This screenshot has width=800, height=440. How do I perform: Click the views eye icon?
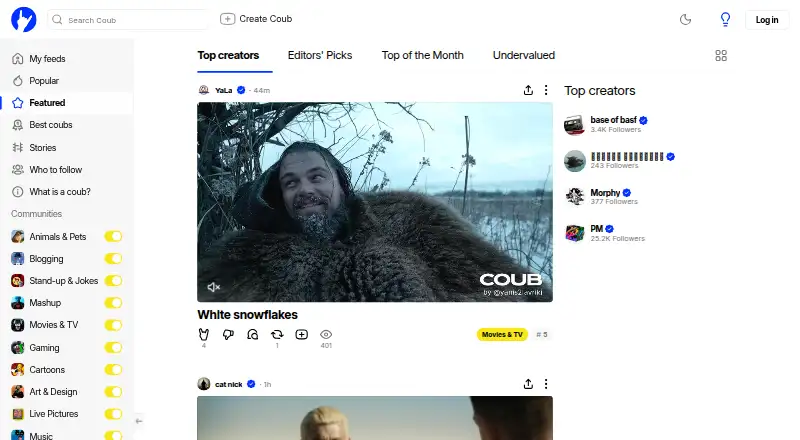click(x=326, y=334)
